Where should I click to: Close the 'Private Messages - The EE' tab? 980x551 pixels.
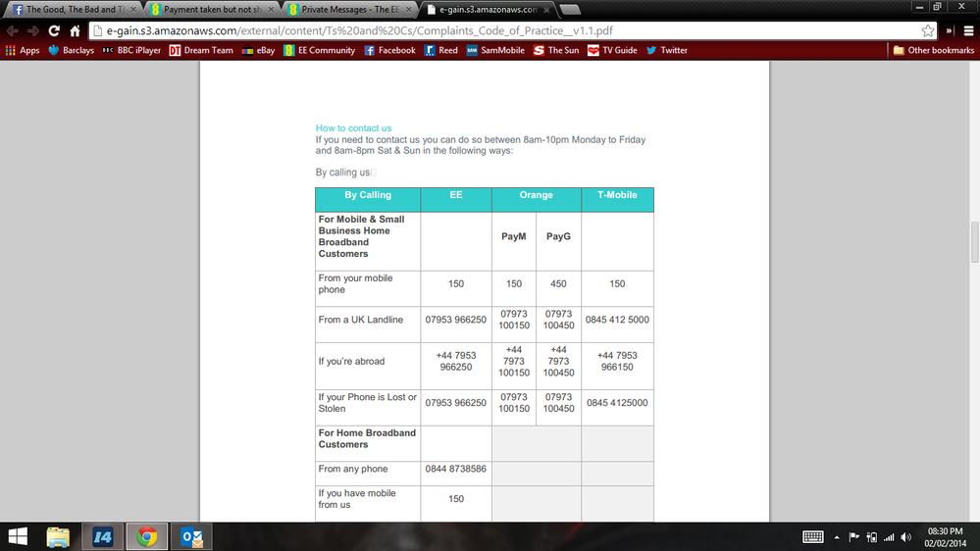coord(409,10)
